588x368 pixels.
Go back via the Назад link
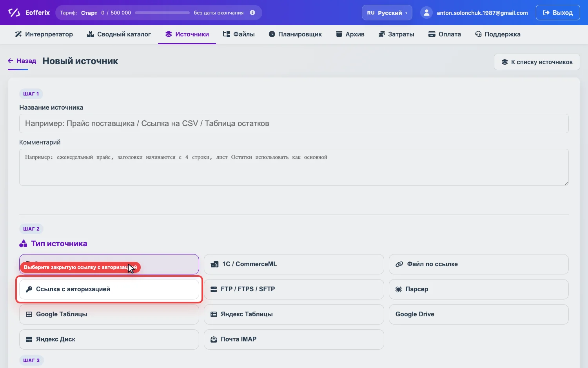22,61
